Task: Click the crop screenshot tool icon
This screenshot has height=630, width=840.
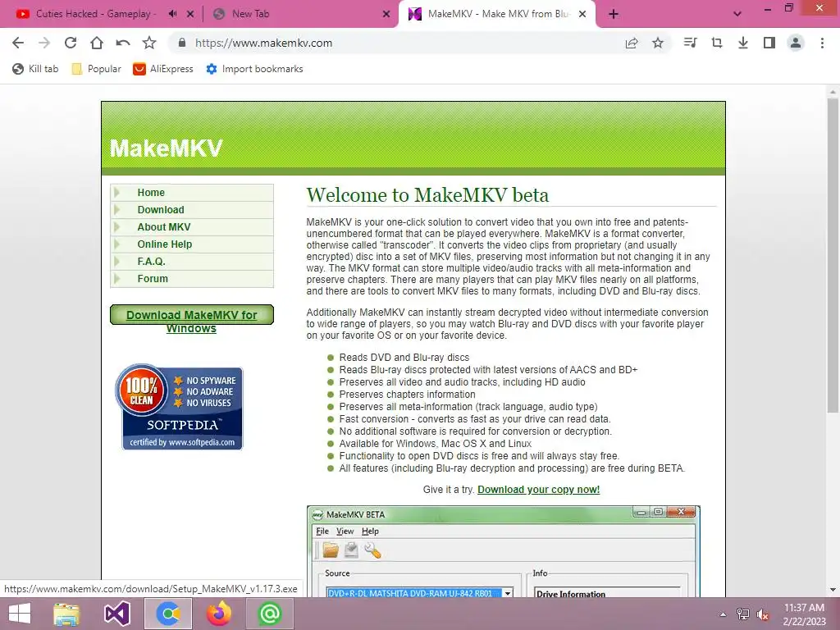Action: [717, 43]
